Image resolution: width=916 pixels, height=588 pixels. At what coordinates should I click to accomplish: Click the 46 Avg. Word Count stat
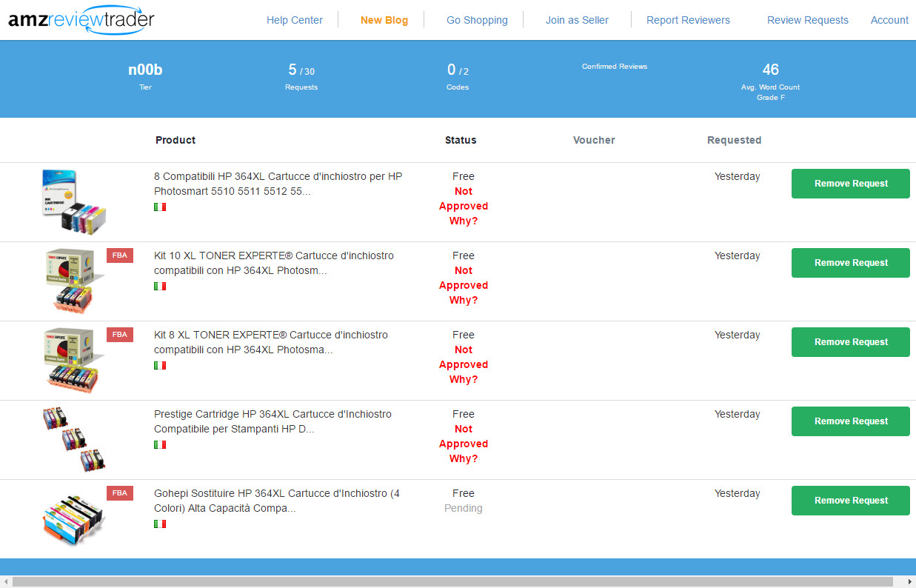(x=771, y=81)
